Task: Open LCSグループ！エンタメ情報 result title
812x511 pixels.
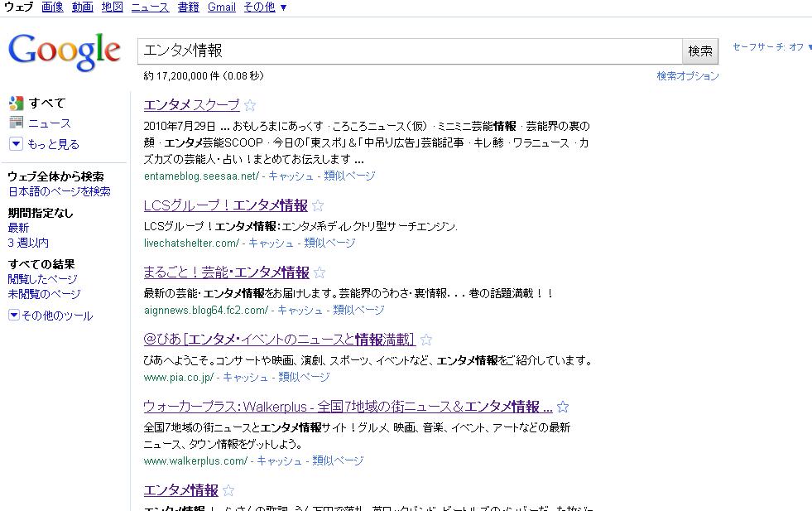Action: tap(226, 205)
